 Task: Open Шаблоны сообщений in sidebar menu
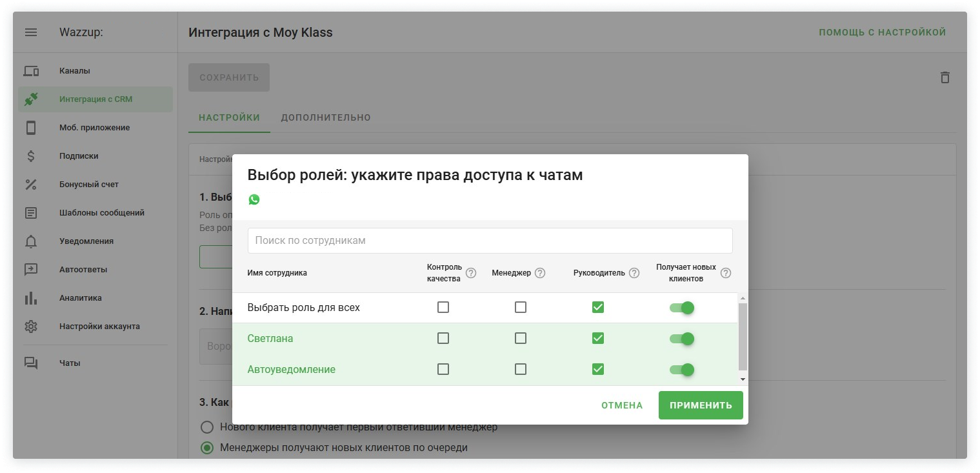101,213
